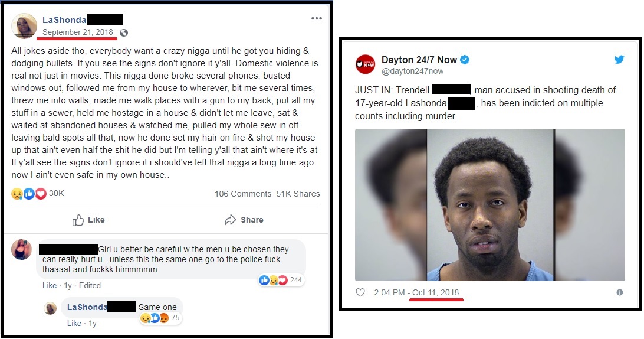The height and width of the screenshot is (339, 644).
Task: Open the Dayton 24/7 Now profile avatar
Action: 365,64
